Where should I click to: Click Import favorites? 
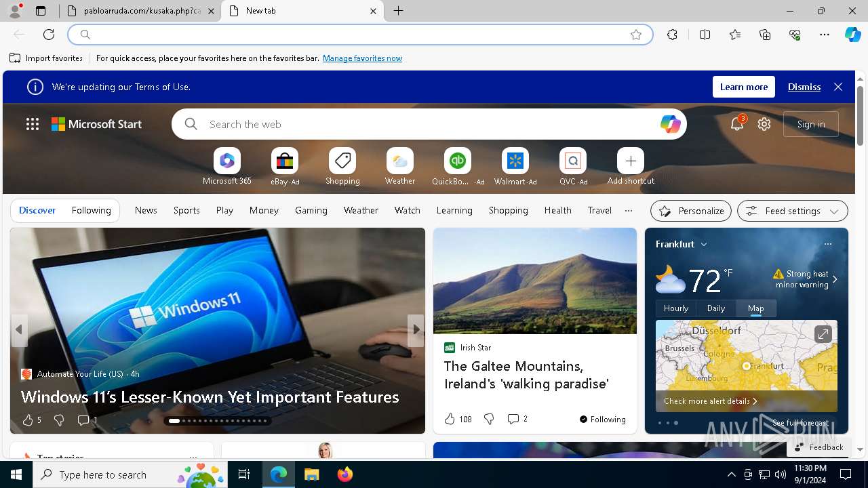click(x=46, y=58)
